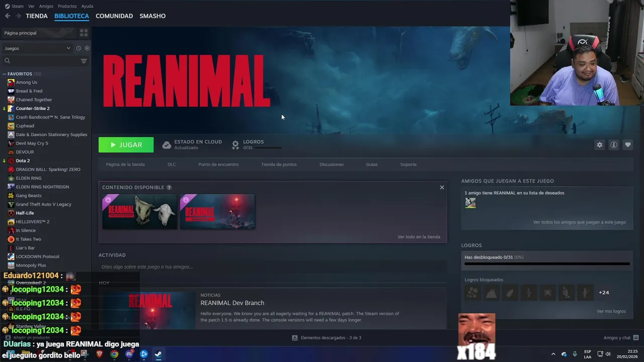
Task: Click the ELDEN RING game icon
Action: [11, 178]
